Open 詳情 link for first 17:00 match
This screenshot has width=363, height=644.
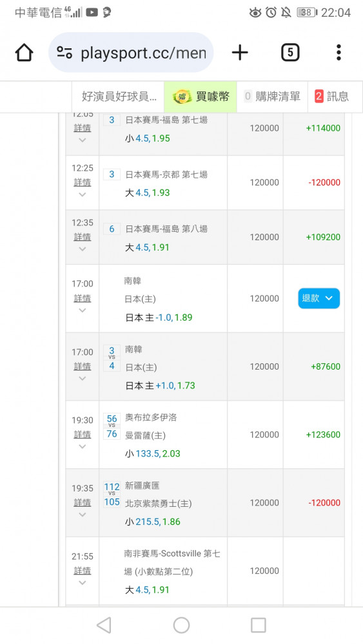pos(83,298)
